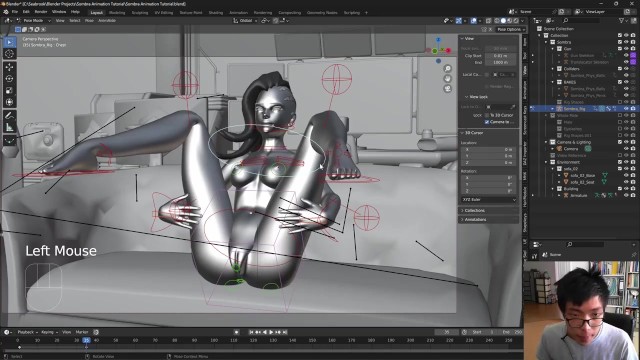Uncheck the Camera to View checkbox
The width and height of the screenshot is (640, 360).
coord(487,122)
